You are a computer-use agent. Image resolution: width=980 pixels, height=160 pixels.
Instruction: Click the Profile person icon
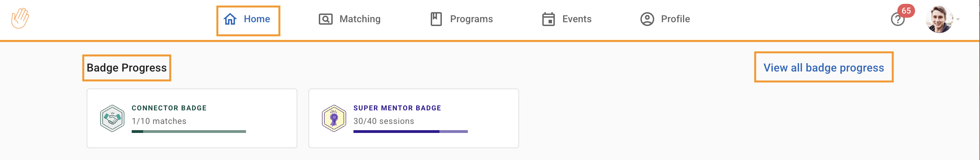click(x=647, y=19)
